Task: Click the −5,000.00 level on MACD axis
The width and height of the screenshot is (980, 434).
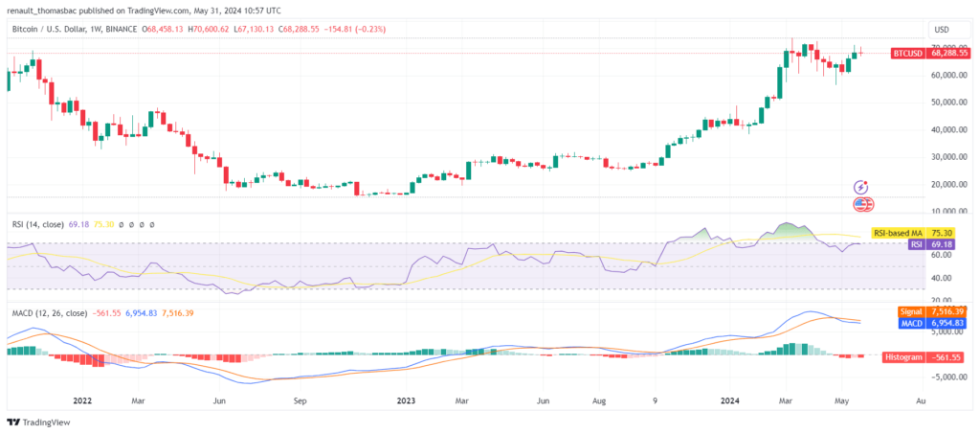Action: pyautogui.click(x=949, y=377)
